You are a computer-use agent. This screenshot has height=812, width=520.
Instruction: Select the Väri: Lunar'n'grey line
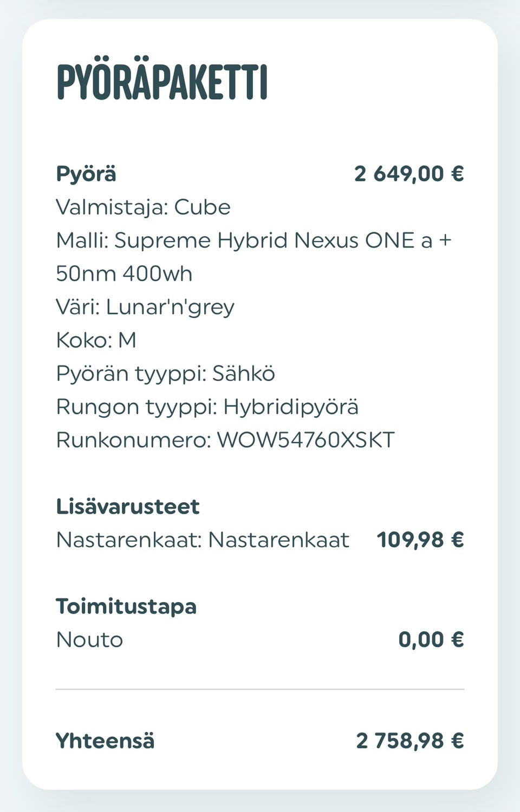click(x=145, y=307)
